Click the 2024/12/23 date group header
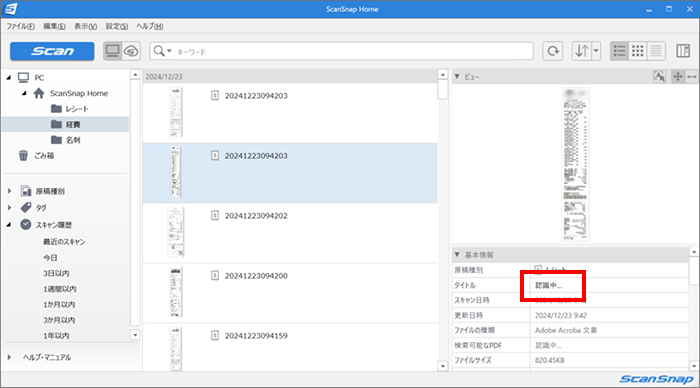 point(290,76)
